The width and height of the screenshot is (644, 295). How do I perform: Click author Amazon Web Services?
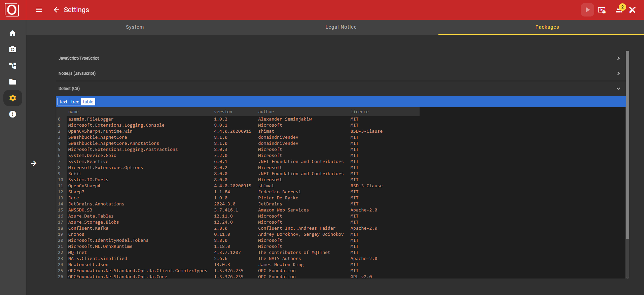click(x=284, y=210)
